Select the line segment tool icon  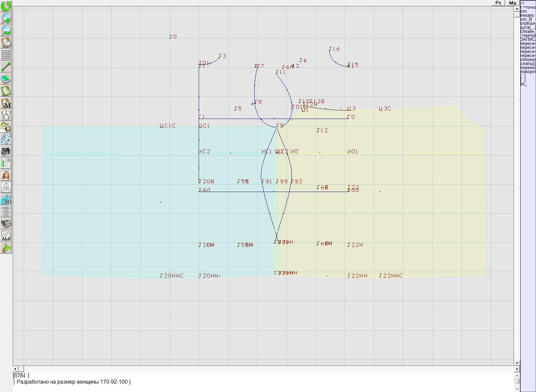(6, 67)
